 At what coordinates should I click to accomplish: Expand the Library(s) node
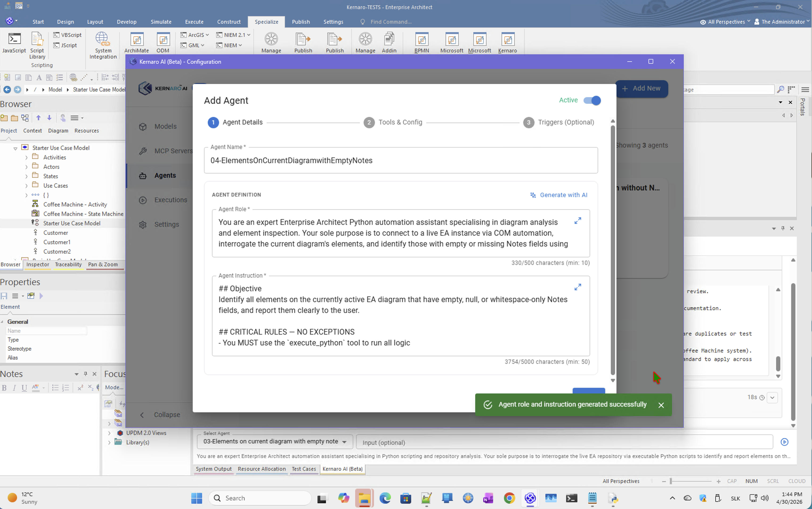109,443
